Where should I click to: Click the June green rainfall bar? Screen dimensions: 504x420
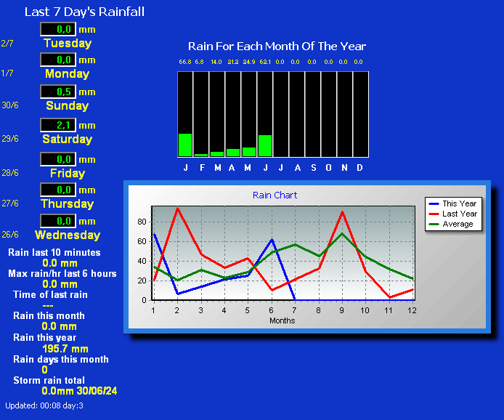coord(265,145)
